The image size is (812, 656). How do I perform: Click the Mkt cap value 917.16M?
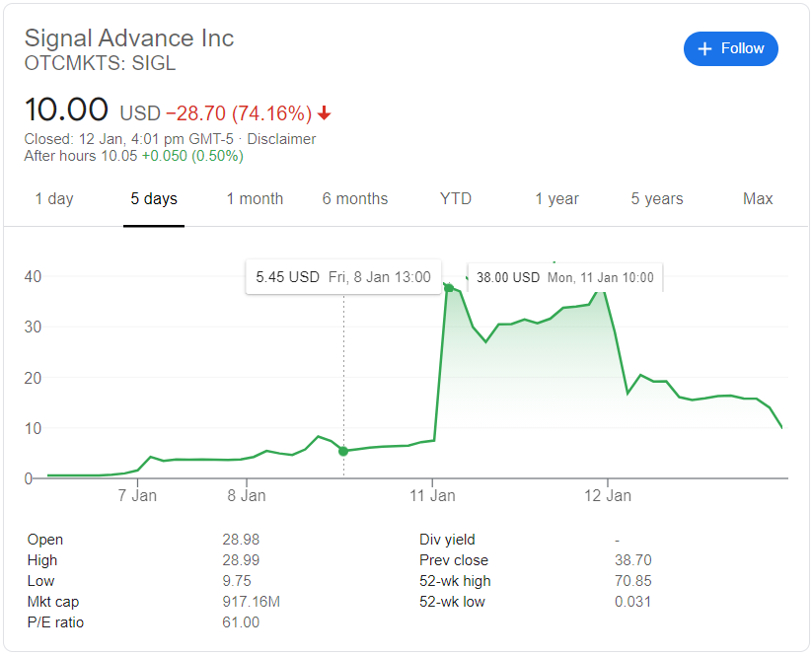pyautogui.click(x=251, y=602)
